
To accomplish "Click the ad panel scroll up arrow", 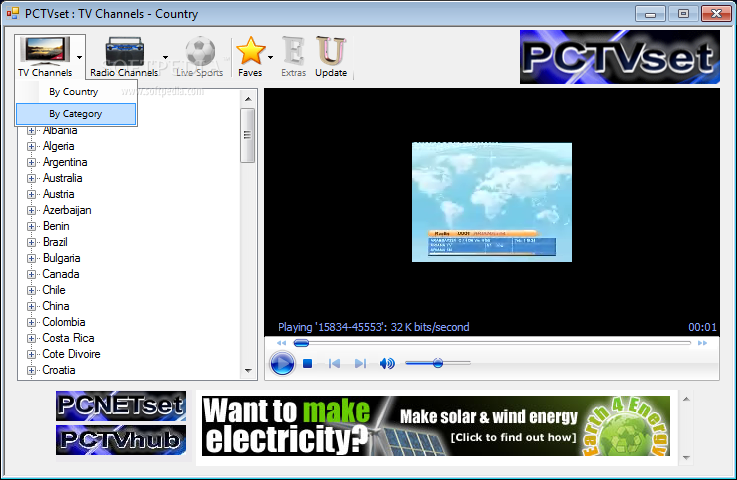I will tap(686, 399).
